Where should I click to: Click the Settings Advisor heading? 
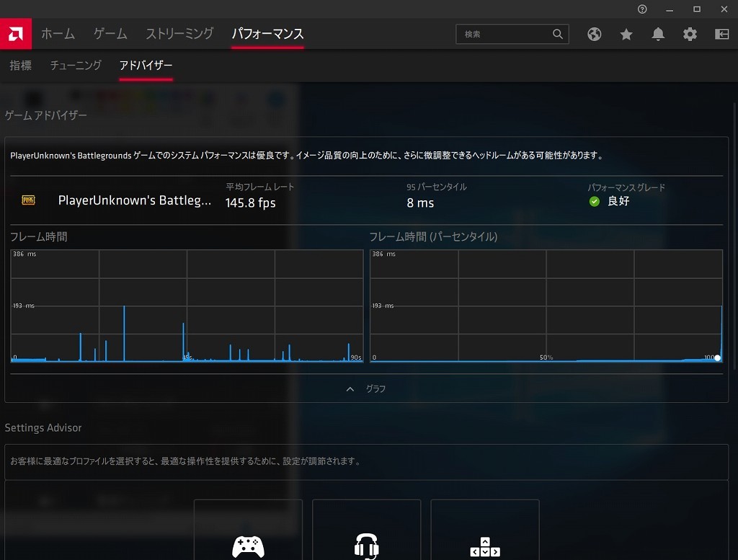pyautogui.click(x=43, y=428)
